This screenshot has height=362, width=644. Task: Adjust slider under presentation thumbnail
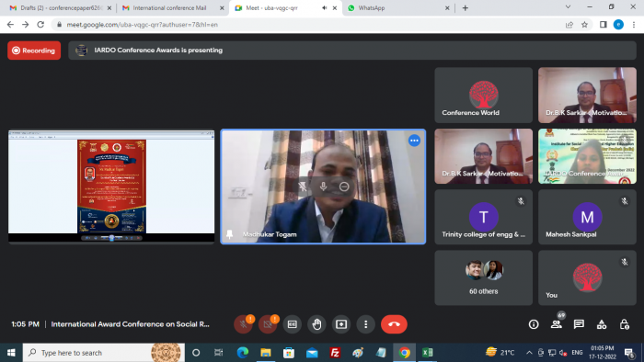(x=111, y=238)
